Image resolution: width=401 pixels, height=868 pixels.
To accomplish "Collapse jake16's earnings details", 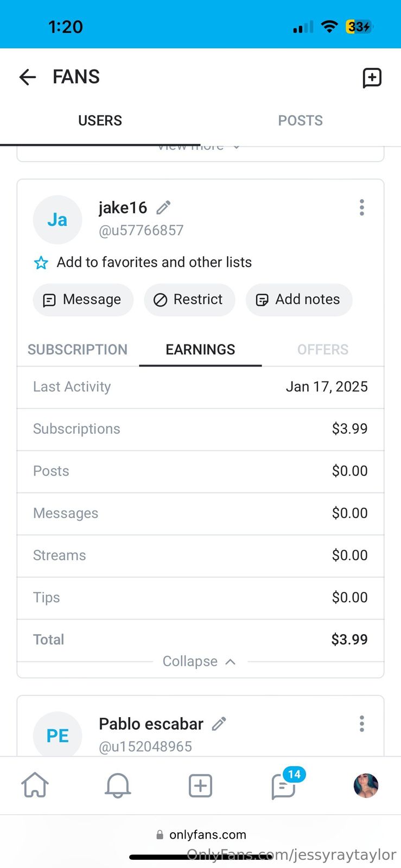I will (199, 661).
